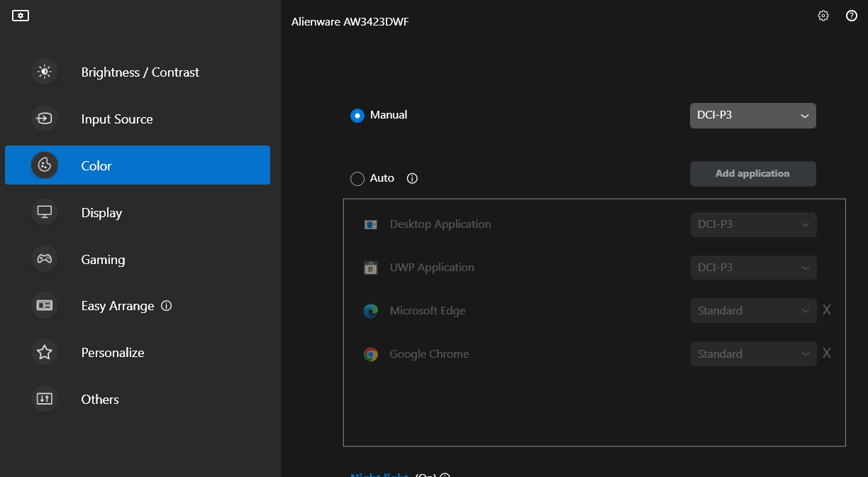Open Brightness / Contrast via its sun icon
The height and width of the screenshot is (477, 868).
click(x=45, y=72)
